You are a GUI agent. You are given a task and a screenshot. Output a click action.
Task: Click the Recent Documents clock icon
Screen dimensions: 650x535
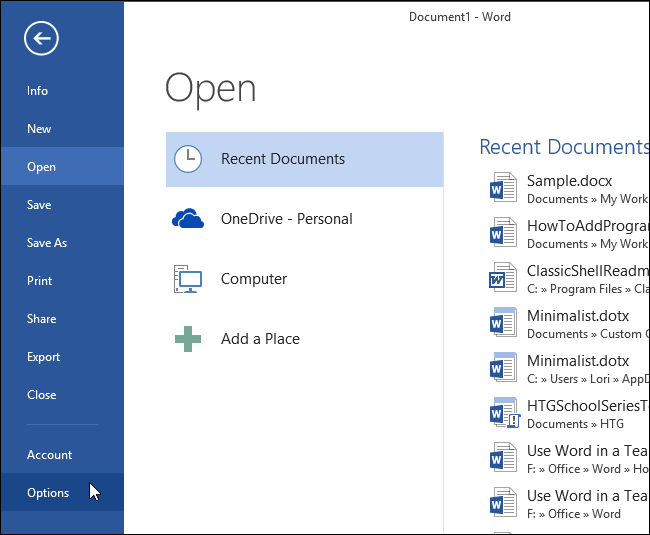188,159
